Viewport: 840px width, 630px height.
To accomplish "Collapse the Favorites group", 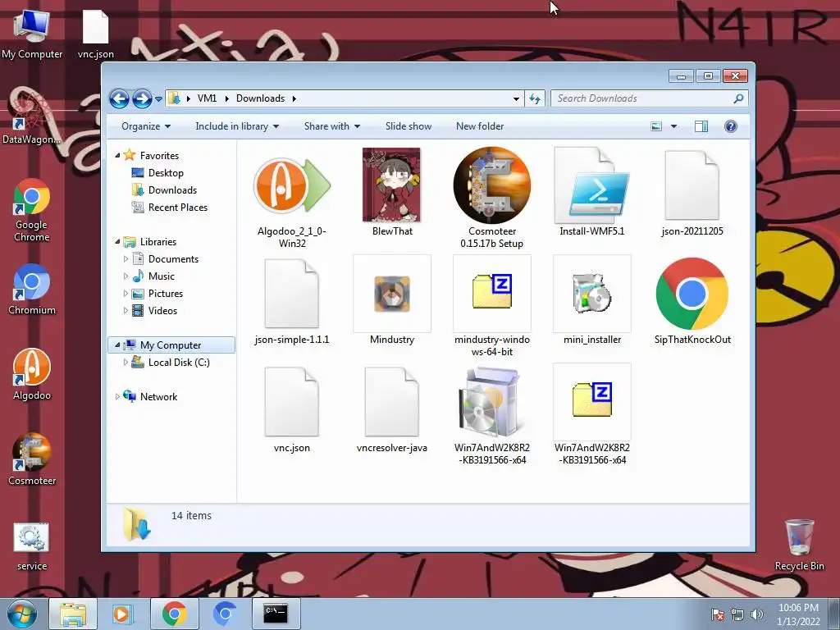I will tap(117, 155).
